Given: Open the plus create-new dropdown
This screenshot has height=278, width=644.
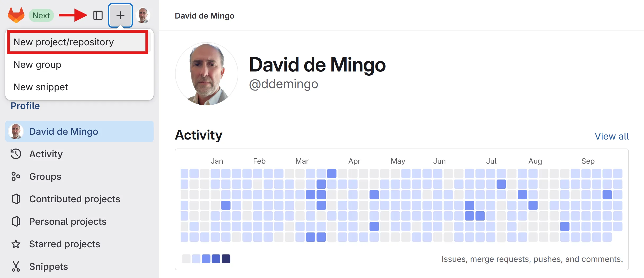Looking at the screenshot, I should tap(120, 15).
